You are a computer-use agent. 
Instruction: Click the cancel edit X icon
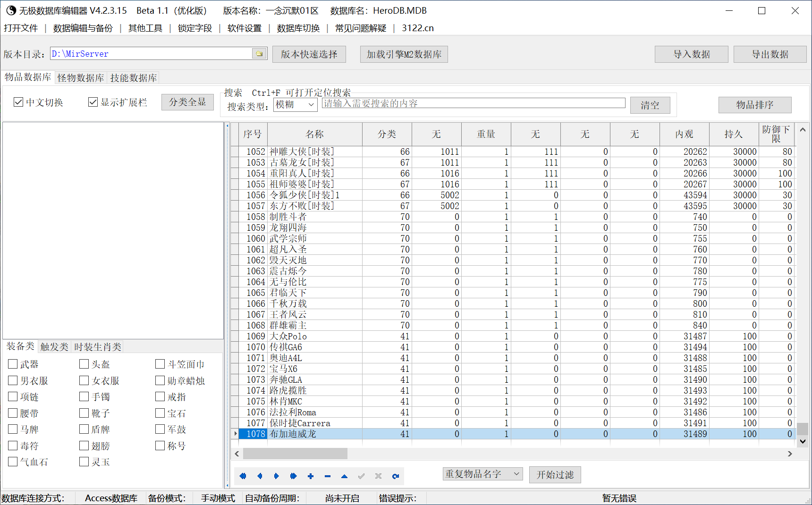point(379,476)
